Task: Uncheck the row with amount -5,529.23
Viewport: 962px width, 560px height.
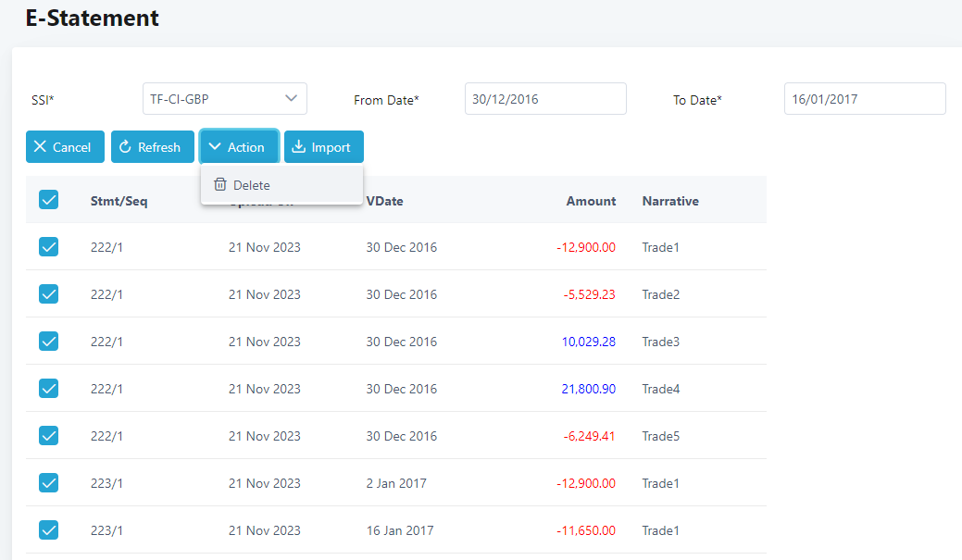Action: [49, 294]
